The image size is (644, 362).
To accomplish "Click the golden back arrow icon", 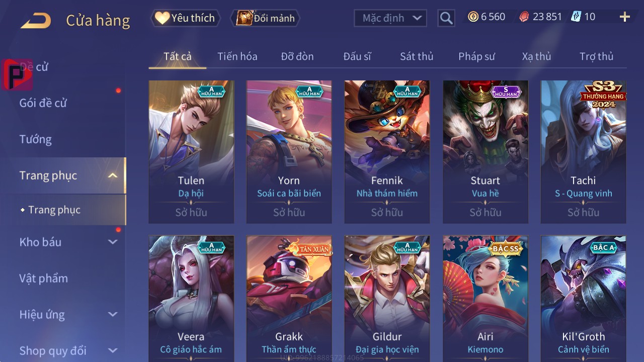I will (x=36, y=21).
